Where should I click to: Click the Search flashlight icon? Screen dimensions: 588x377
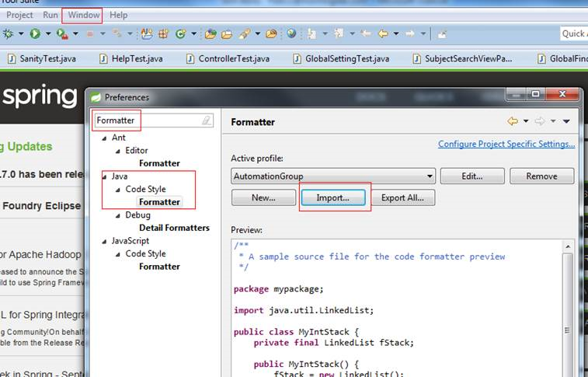244,34
